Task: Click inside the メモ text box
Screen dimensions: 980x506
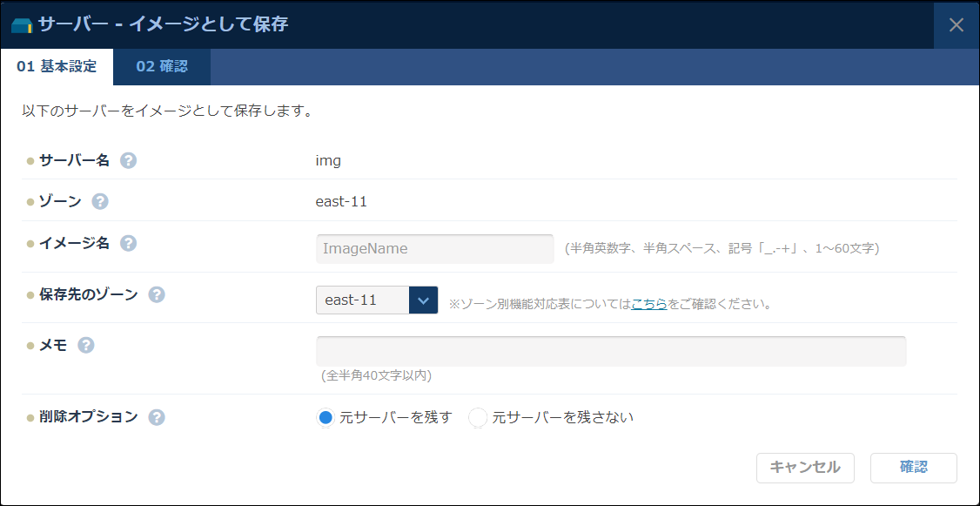Action: click(611, 351)
